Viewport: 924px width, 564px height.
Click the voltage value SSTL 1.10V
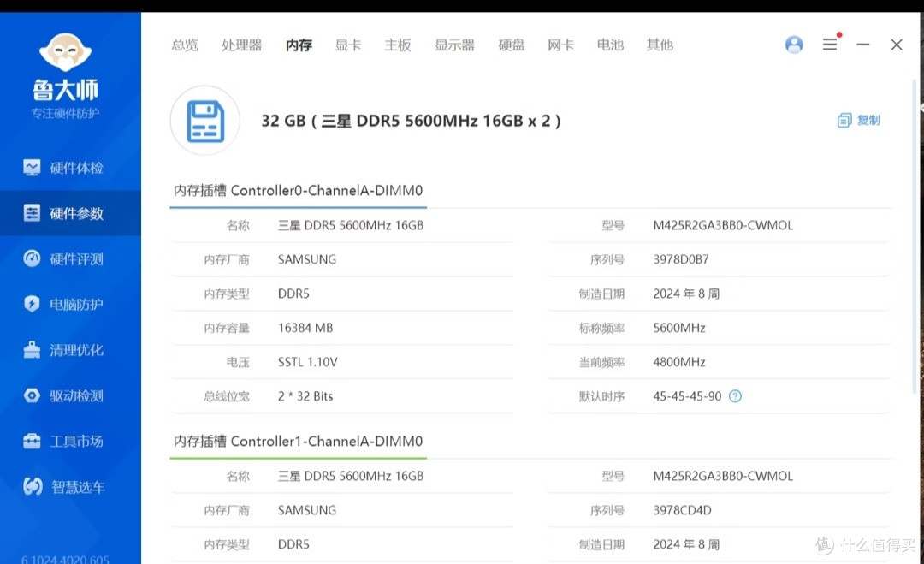click(308, 362)
